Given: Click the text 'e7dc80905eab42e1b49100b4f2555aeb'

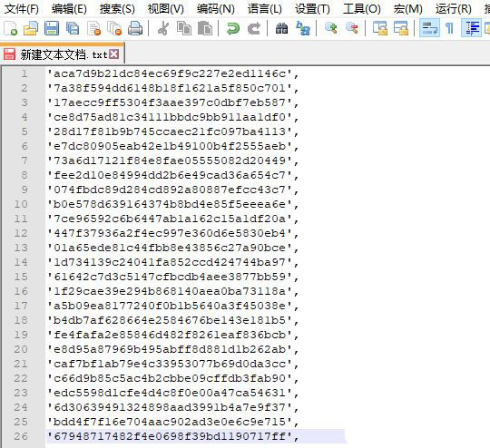Looking at the screenshot, I should pos(170,146).
